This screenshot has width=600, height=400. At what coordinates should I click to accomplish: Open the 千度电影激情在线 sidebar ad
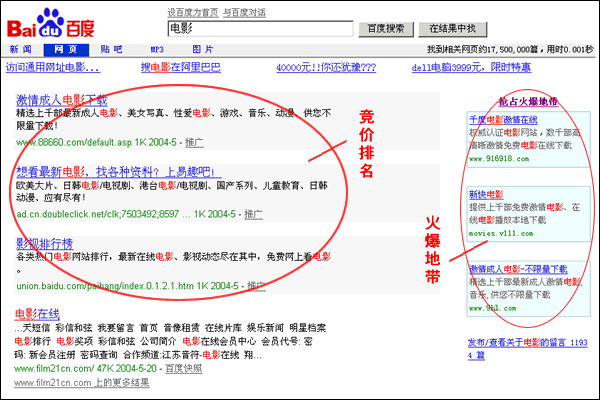(x=503, y=120)
